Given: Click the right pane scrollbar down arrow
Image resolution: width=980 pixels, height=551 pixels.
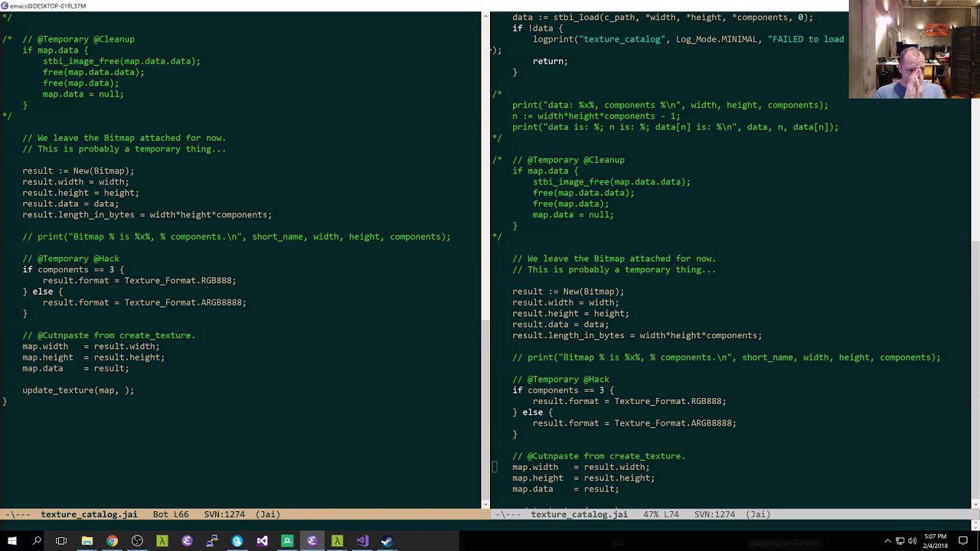Looking at the screenshot, I should [975, 504].
